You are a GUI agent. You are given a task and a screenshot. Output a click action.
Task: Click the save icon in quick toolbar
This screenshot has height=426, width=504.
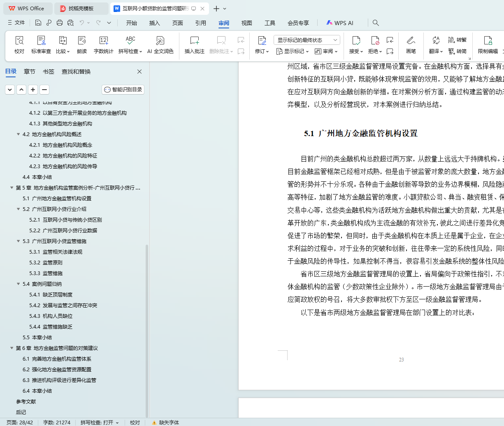[38, 23]
